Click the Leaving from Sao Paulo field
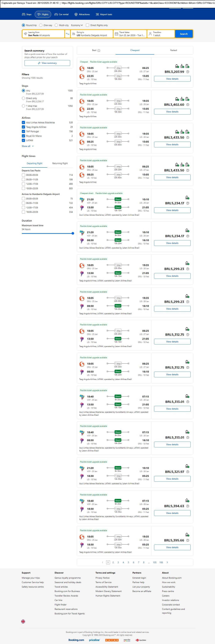 pyautogui.click(x=43, y=34)
